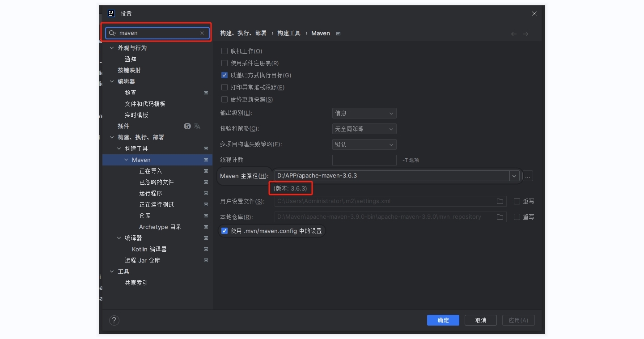Collapse the 编辑器 tree node
This screenshot has height=339, width=644.
pos(112,81)
